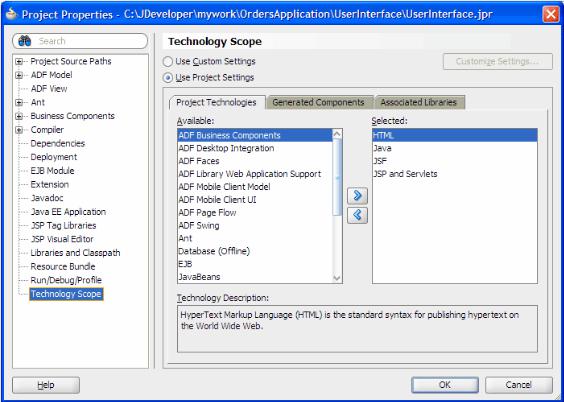Viewport: 564px width, 402px height.
Task: Select Deployment in the tree
Action: [x=54, y=157]
